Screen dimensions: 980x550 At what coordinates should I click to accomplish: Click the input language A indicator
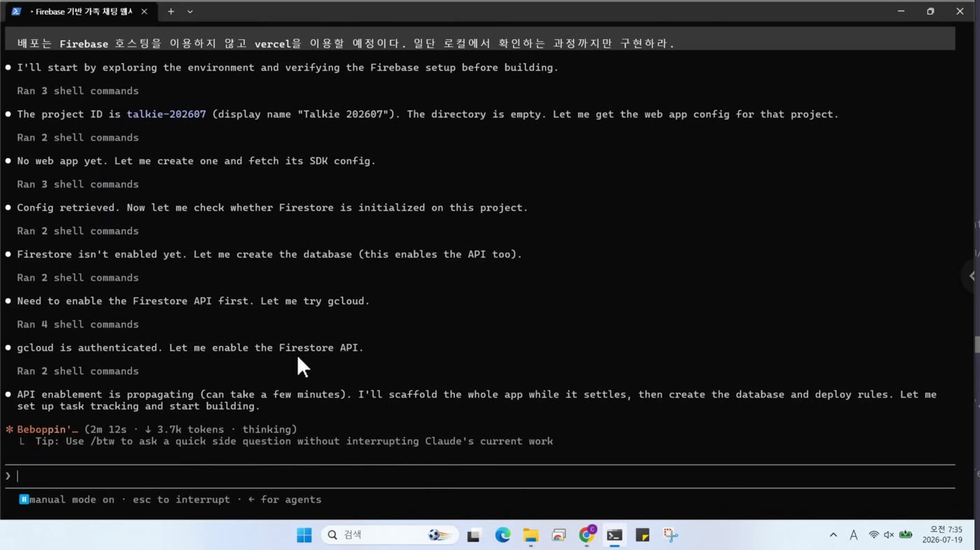pos(853,535)
